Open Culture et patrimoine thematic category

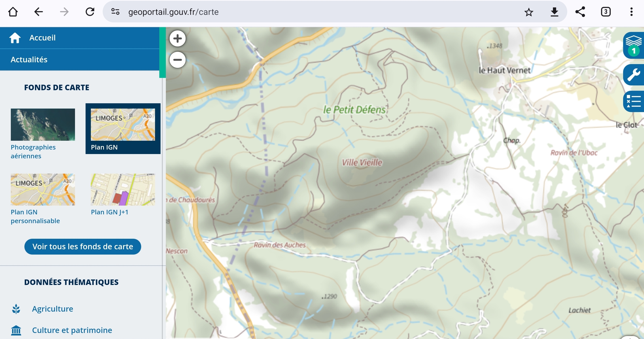72,330
